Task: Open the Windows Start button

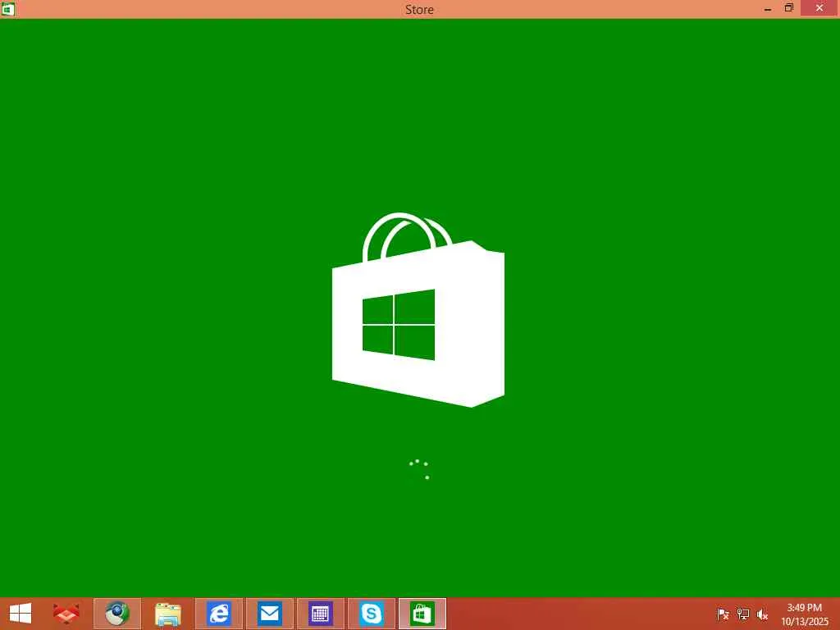Action: coord(21,614)
